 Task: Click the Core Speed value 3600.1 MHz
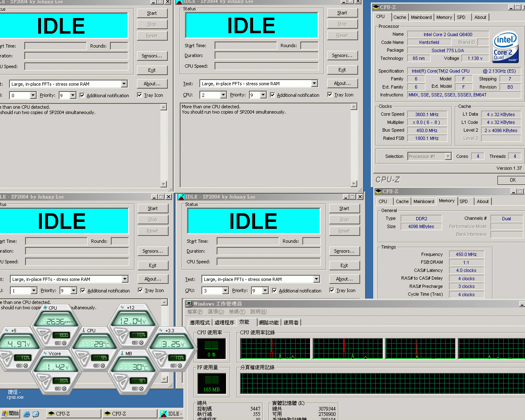point(427,114)
